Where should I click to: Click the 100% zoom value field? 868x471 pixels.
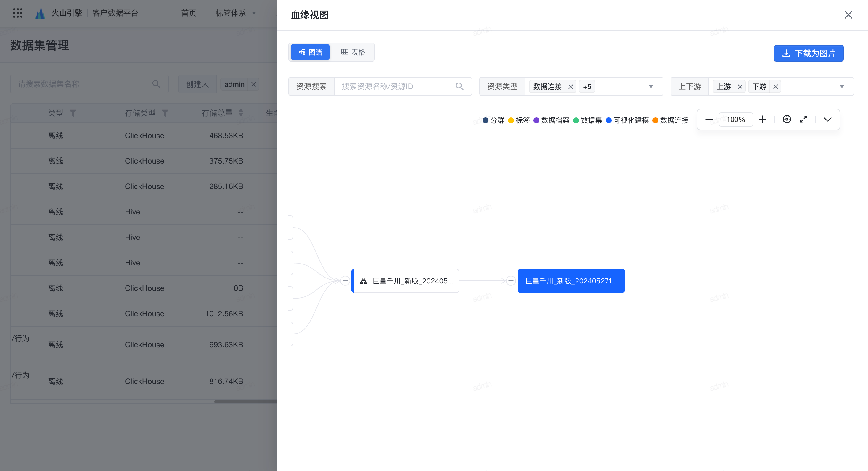click(x=736, y=120)
